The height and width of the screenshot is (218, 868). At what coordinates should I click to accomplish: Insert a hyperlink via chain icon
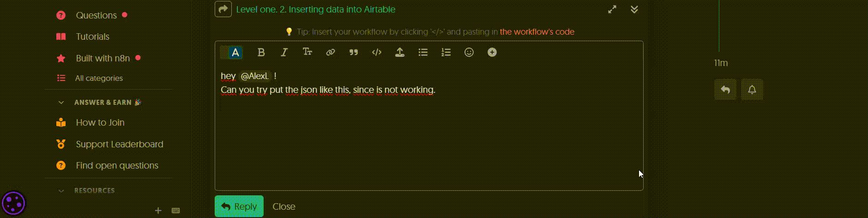pyautogui.click(x=330, y=53)
